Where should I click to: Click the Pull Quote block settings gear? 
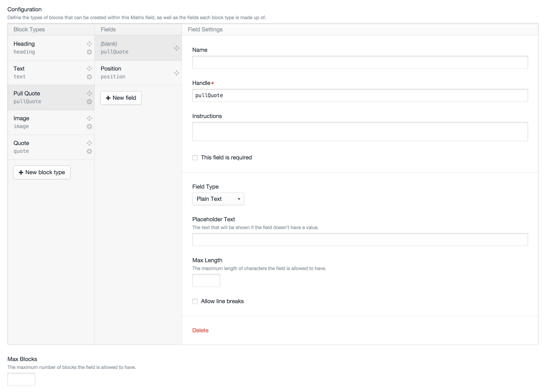[89, 101]
